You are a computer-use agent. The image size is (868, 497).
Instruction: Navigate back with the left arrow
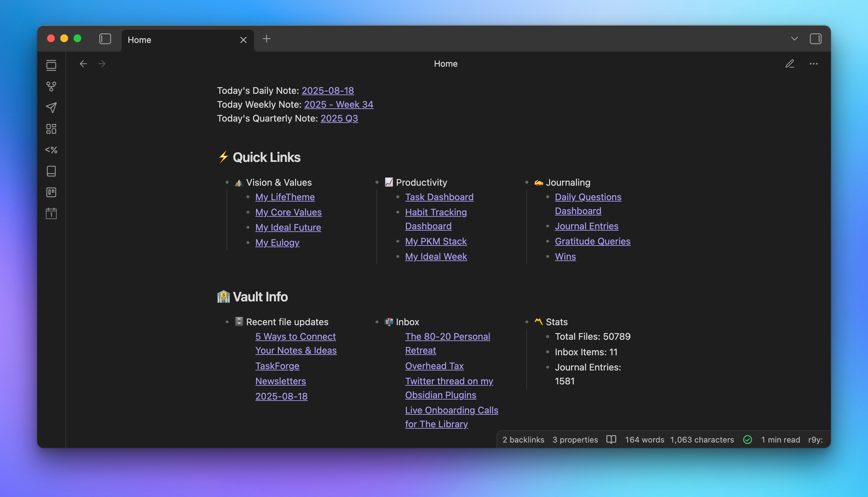83,64
